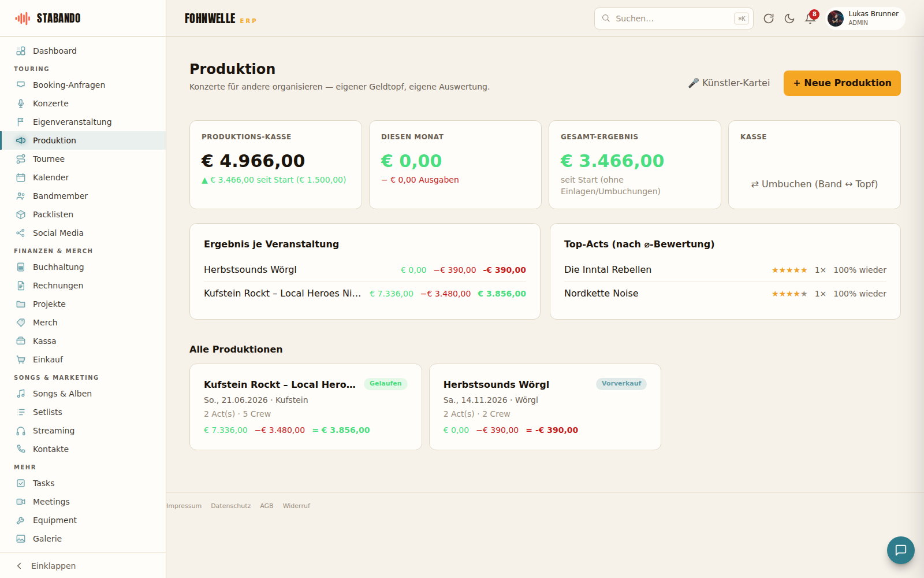Click the Stabando logo icon
Viewport: 924px width, 578px height.
[23, 18]
